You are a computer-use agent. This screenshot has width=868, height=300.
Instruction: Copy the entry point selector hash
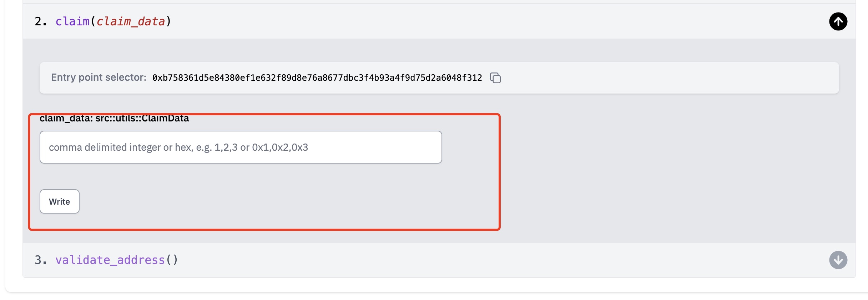[x=495, y=77]
